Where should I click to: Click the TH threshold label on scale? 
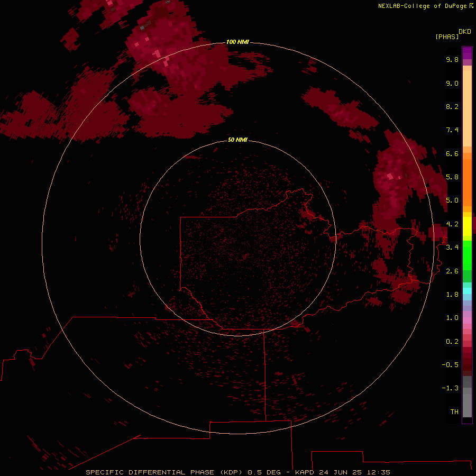pos(454,412)
